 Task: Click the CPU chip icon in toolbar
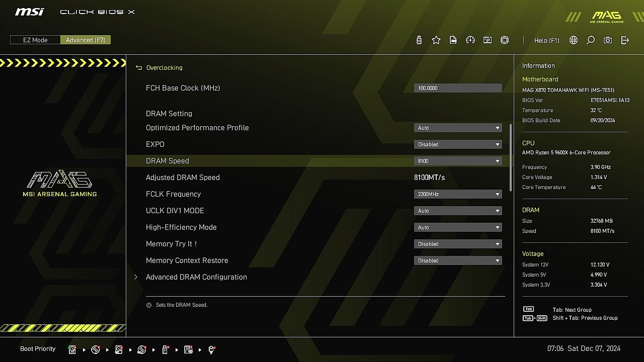[505, 40]
